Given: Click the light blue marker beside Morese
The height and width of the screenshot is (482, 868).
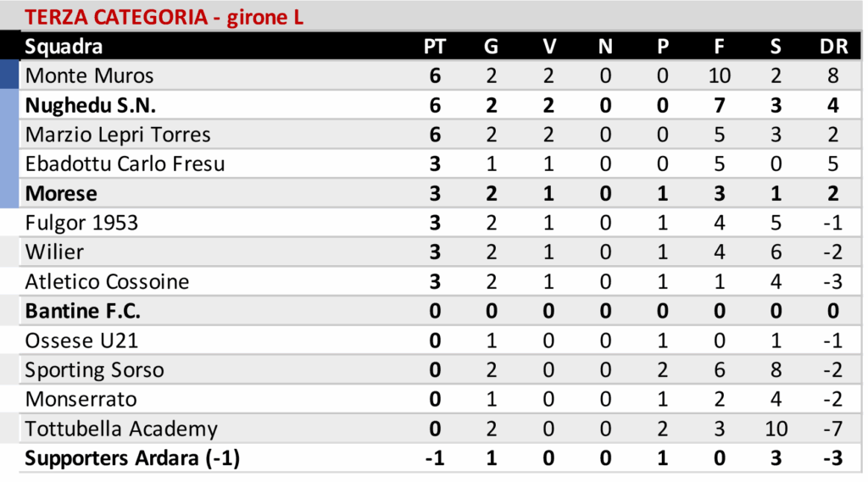Looking at the screenshot, I should pyautogui.click(x=9, y=193).
